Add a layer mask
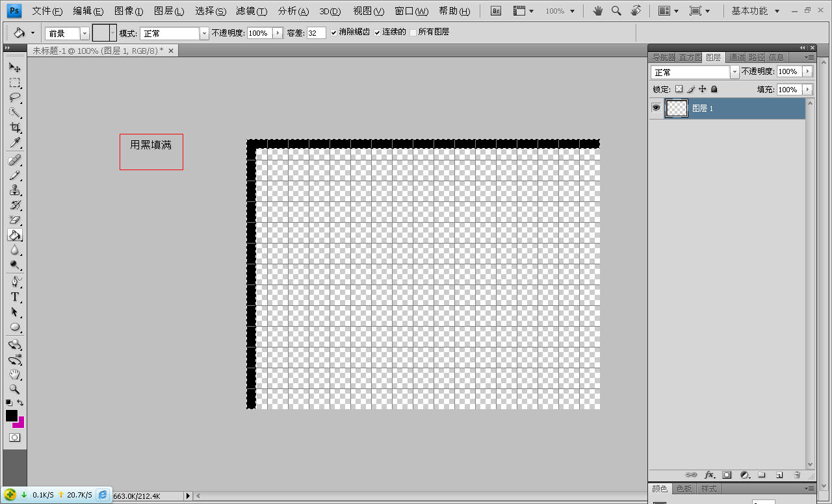The image size is (832, 504). [x=727, y=475]
